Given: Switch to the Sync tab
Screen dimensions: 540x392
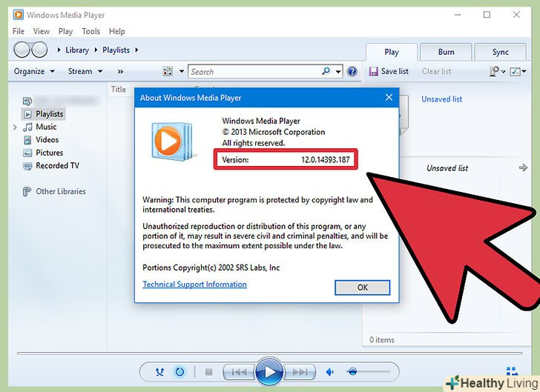Looking at the screenshot, I should coord(501,52).
